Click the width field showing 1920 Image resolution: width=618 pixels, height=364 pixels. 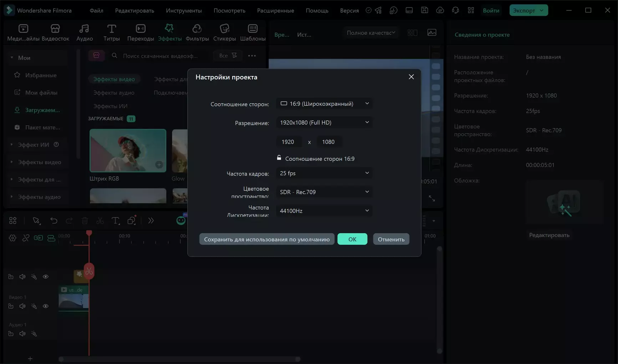point(288,142)
